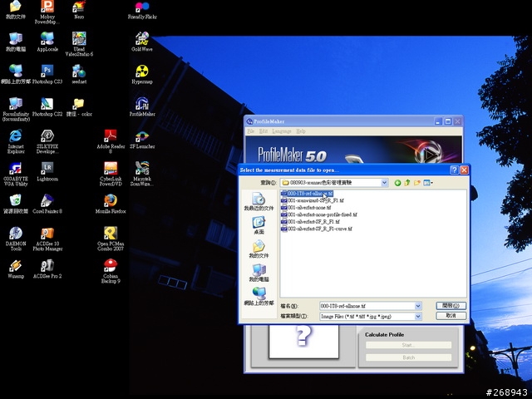Select file 002-silverfast-SF_R_F1-curve.tif

(317, 229)
